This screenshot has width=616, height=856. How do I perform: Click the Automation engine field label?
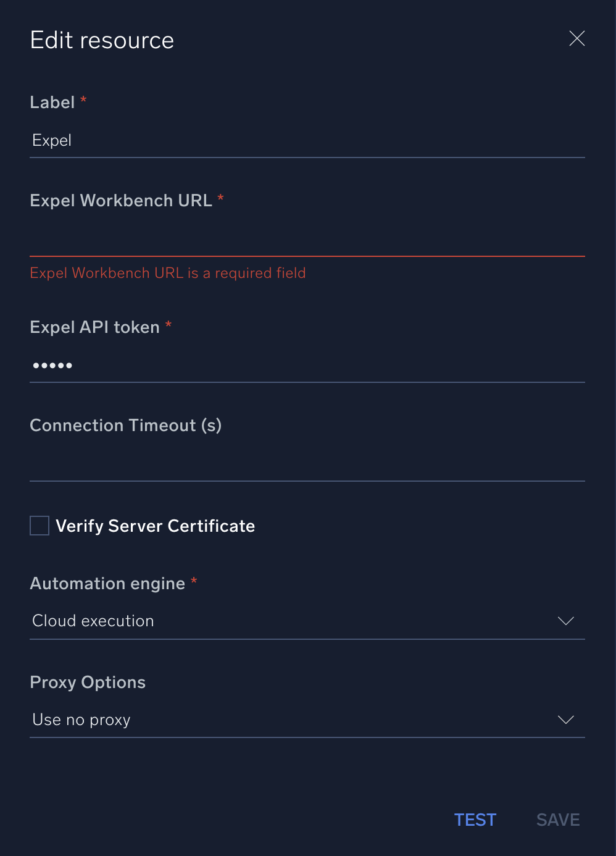(107, 584)
